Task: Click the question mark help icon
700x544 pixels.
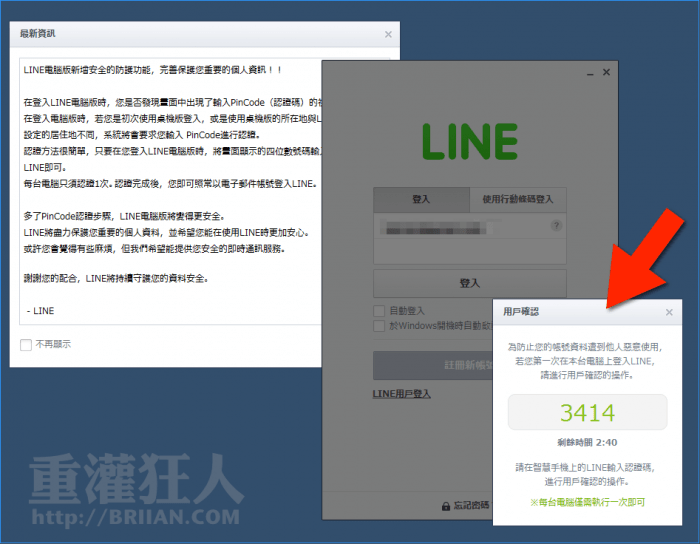Action: pos(556,225)
